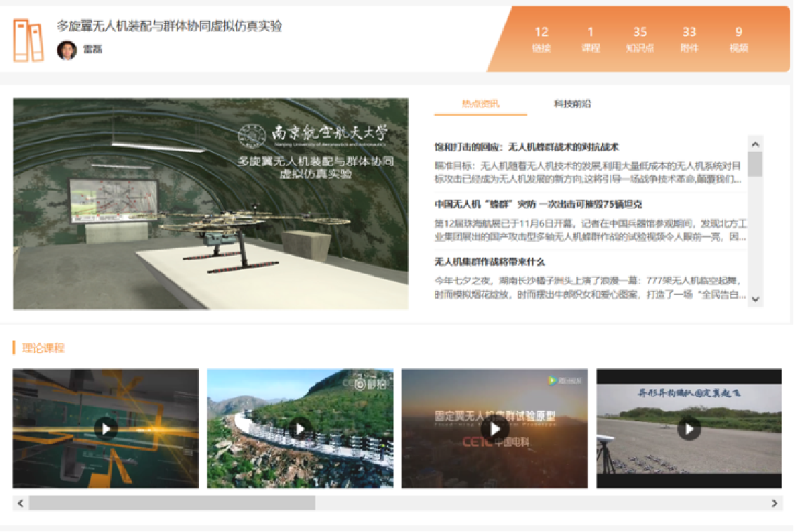794x532 pixels.
Task: Click the left chevron below the course videos
Action: click(20, 504)
